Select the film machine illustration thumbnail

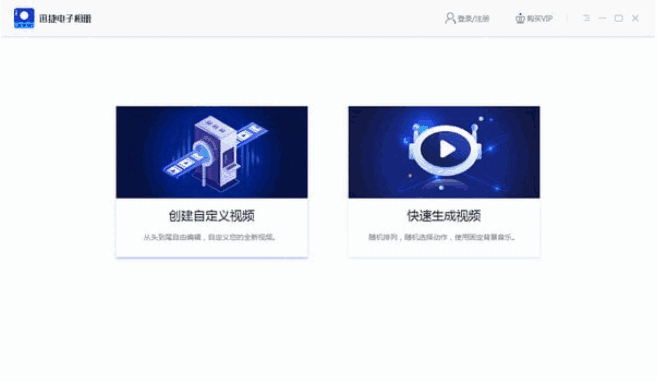(212, 152)
